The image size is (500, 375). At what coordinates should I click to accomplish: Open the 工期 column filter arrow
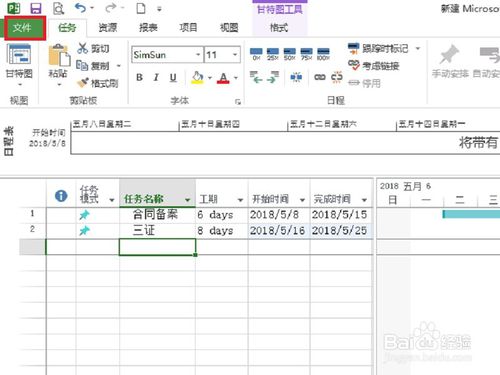click(x=240, y=200)
